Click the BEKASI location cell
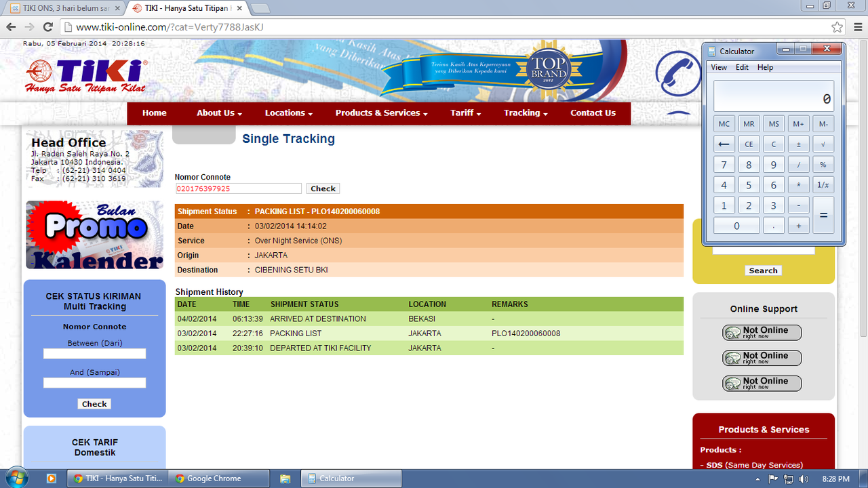The image size is (868, 488). [422, 319]
